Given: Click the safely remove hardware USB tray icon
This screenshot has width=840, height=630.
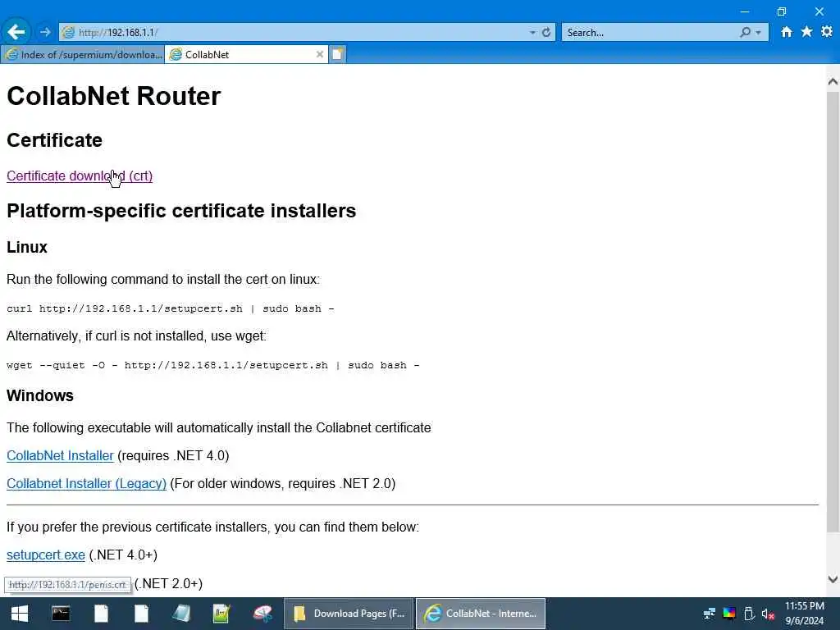Looking at the screenshot, I should [749, 614].
